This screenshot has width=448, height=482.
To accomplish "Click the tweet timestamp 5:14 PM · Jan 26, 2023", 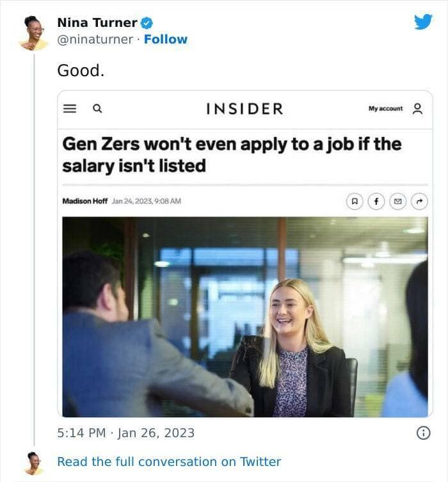I will (x=125, y=433).
